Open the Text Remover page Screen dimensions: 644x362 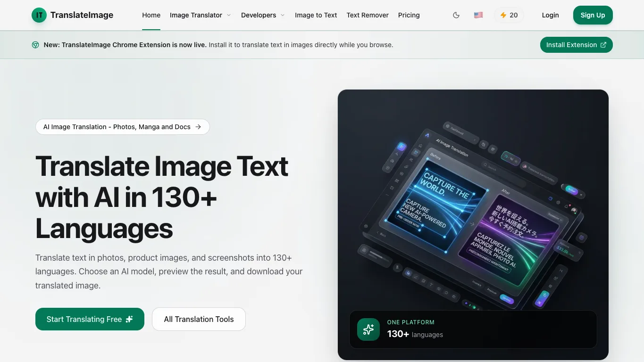[368, 15]
